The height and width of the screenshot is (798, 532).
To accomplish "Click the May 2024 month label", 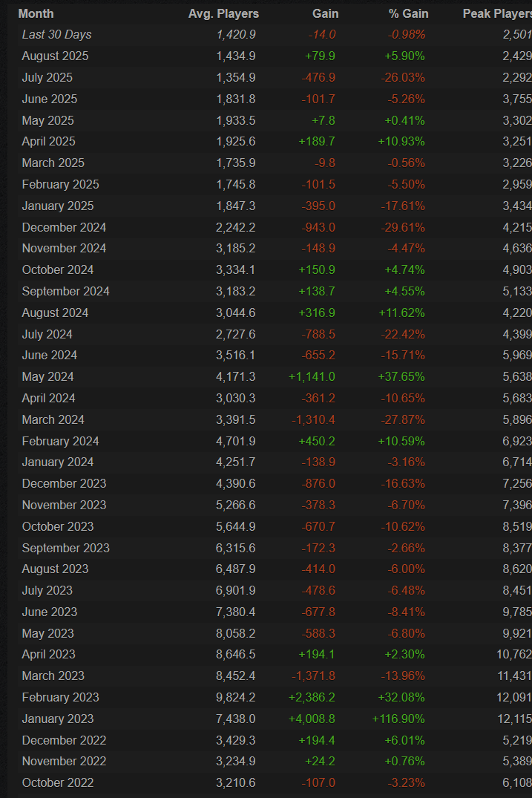I will tap(47, 376).
